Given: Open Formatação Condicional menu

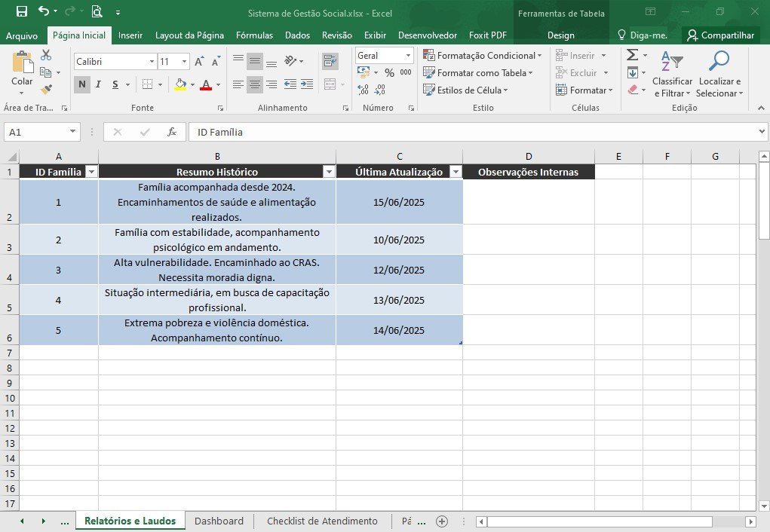Looking at the screenshot, I should [x=482, y=56].
